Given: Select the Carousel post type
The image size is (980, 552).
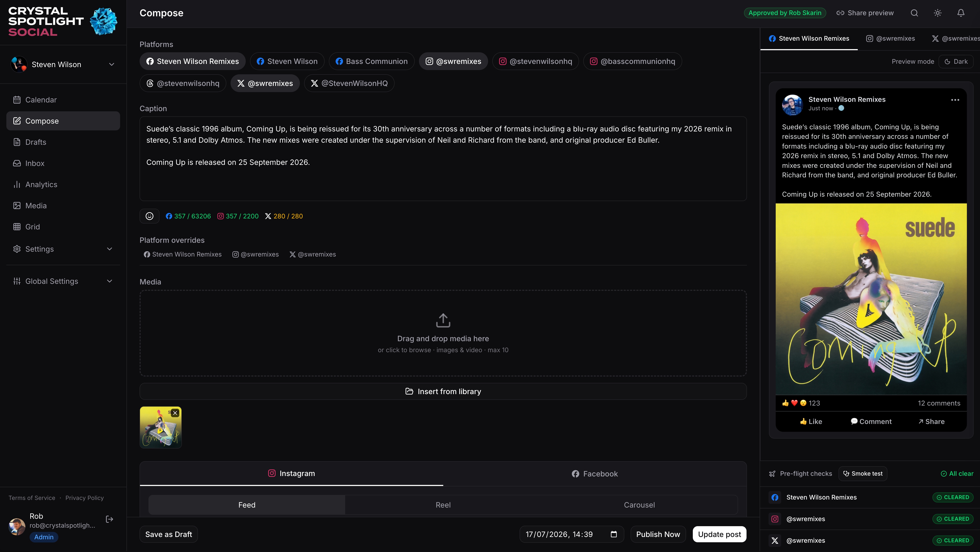Looking at the screenshot, I should click(x=639, y=505).
